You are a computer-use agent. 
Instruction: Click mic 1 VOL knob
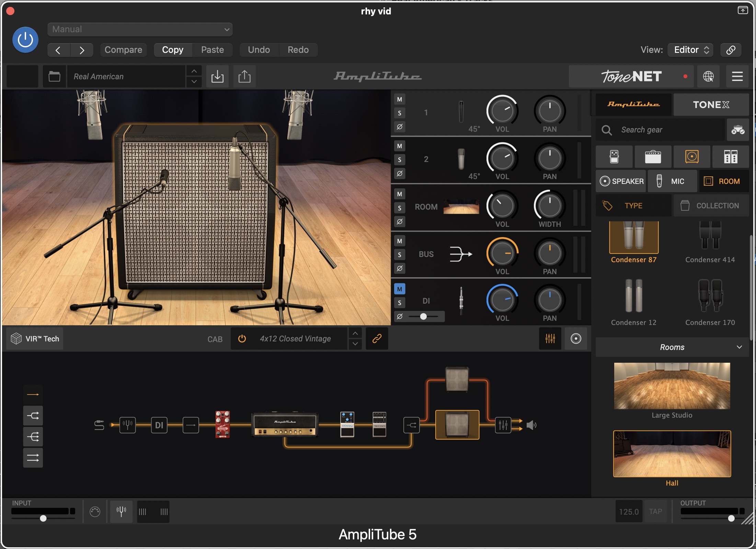tap(502, 110)
